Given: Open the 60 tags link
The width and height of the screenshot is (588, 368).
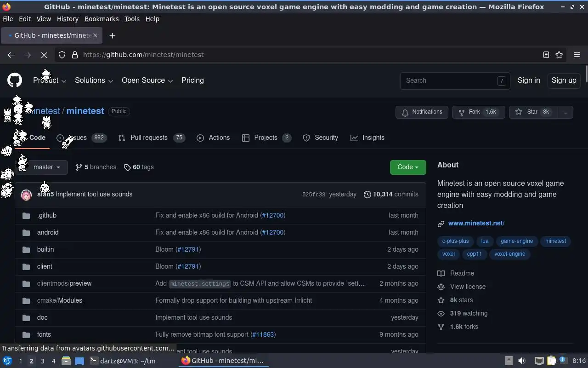Looking at the screenshot, I should click(x=139, y=167).
